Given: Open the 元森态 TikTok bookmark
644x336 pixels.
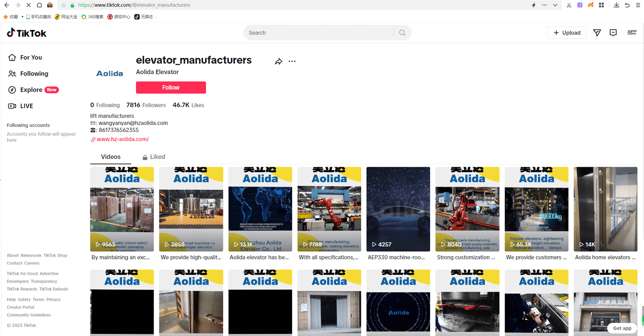Looking at the screenshot, I should coord(144,17).
